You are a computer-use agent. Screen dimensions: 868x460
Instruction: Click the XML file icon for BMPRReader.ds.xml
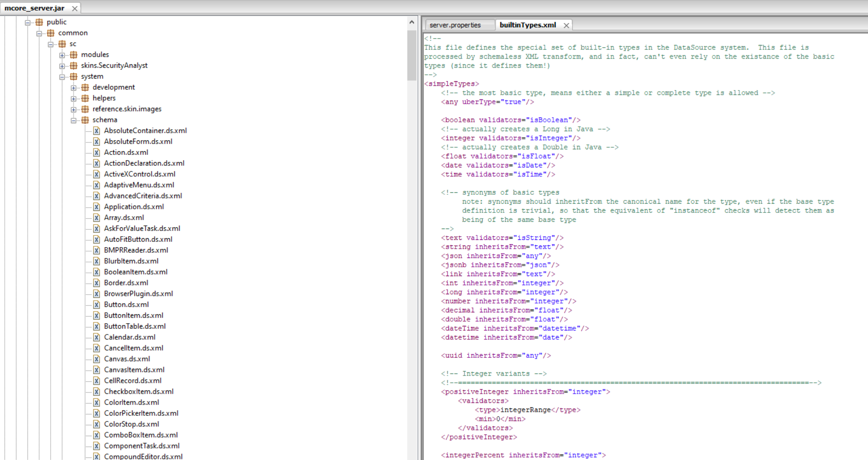[x=97, y=250]
